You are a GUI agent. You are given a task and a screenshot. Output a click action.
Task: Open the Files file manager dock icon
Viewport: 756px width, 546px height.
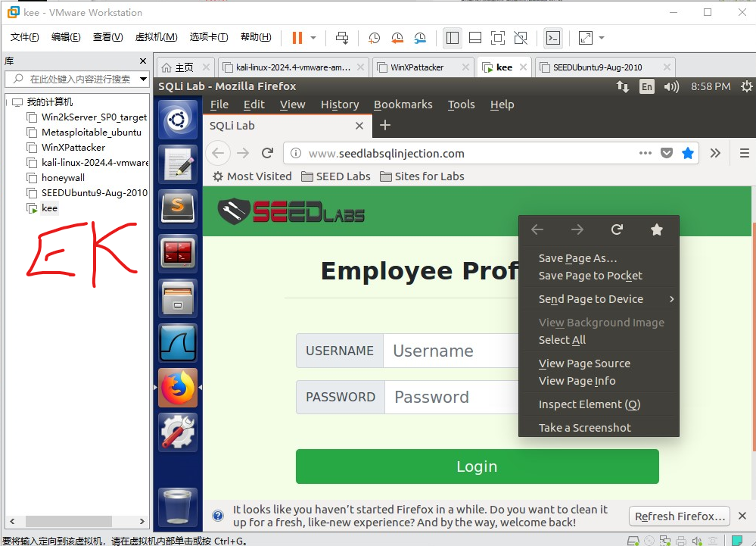point(177,298)
